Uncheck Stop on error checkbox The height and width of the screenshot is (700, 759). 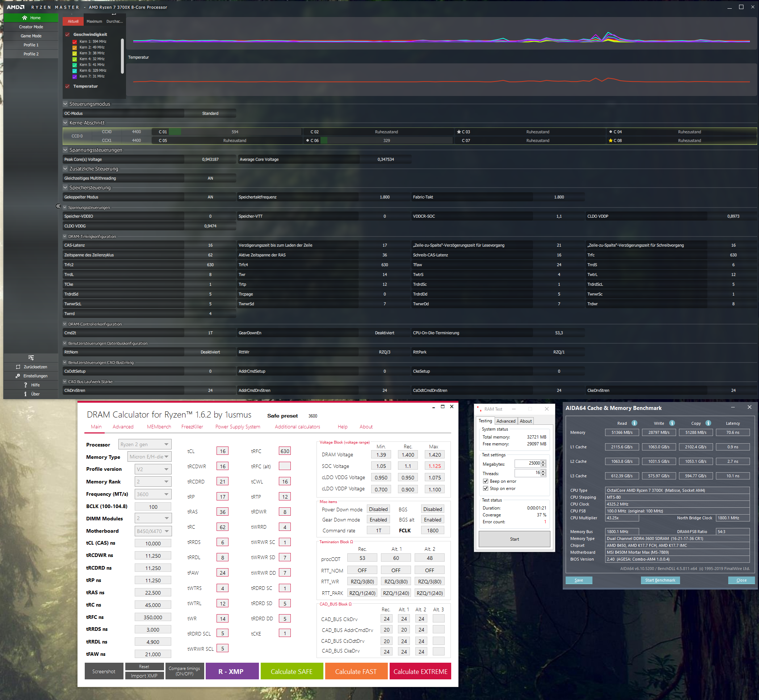point(486,488)
